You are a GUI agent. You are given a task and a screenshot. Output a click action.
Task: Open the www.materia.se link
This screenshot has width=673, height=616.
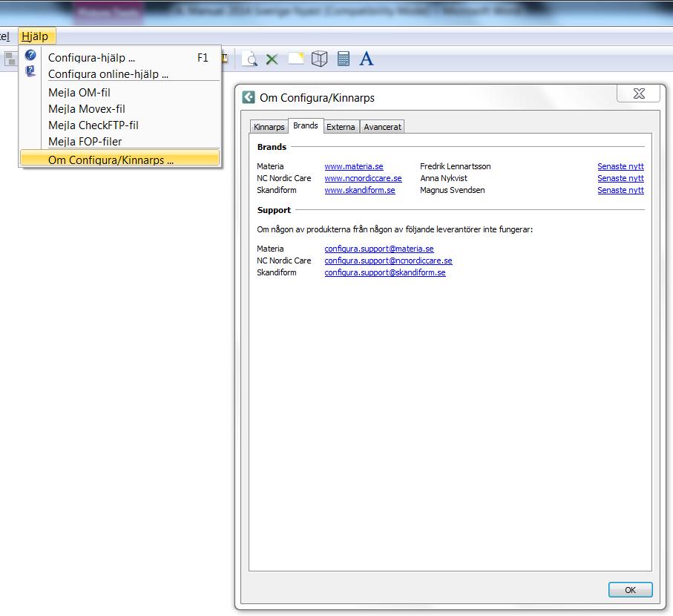click(x=354, y=166)
